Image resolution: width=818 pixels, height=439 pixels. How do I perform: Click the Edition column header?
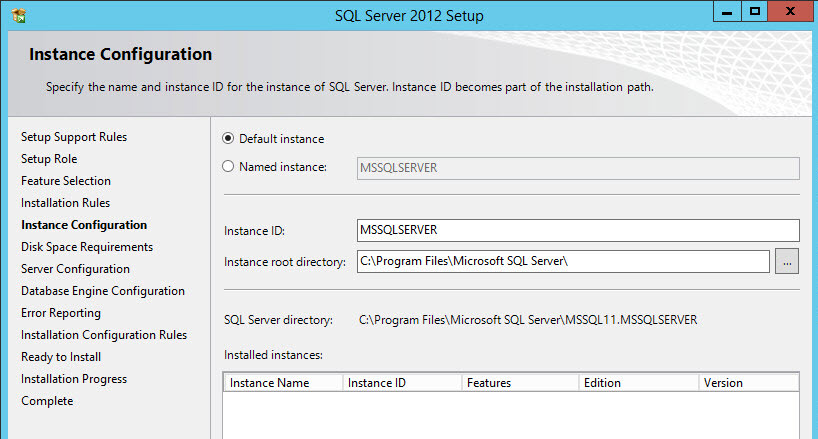[x=637, y=383]
